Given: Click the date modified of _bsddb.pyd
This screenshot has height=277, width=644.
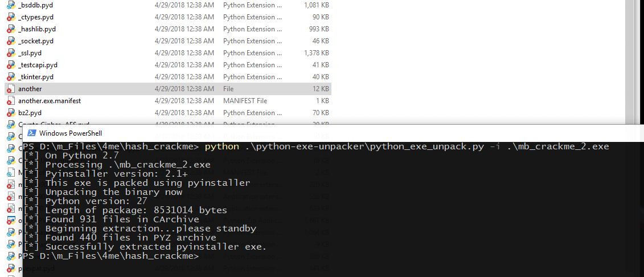Looking at the screenshot, I should tap(184, 5).
